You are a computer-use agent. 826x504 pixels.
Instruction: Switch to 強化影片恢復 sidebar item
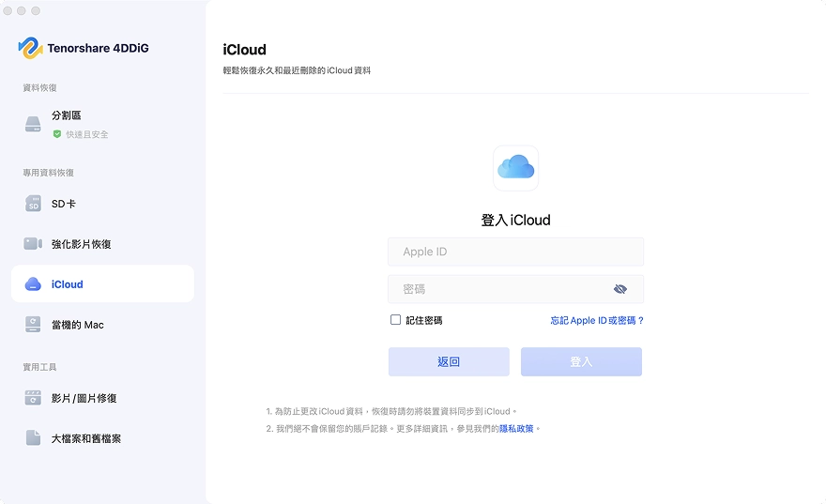click(102, 244)
